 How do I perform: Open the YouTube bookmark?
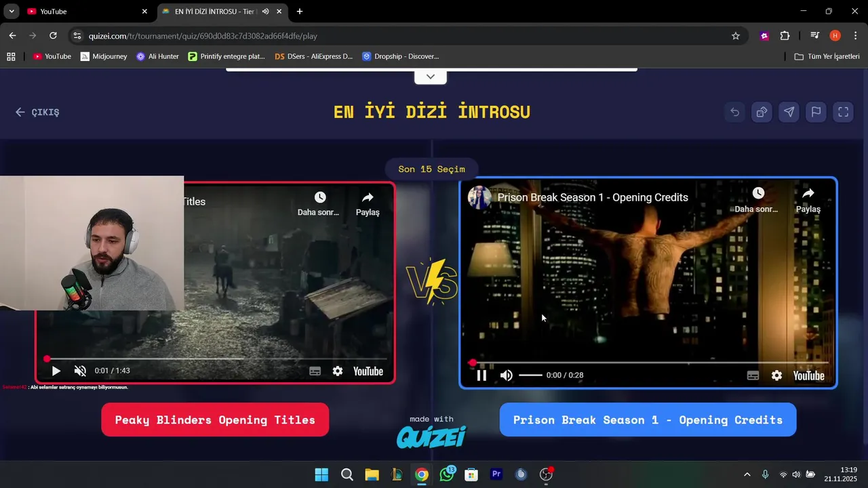click(52, 56)
